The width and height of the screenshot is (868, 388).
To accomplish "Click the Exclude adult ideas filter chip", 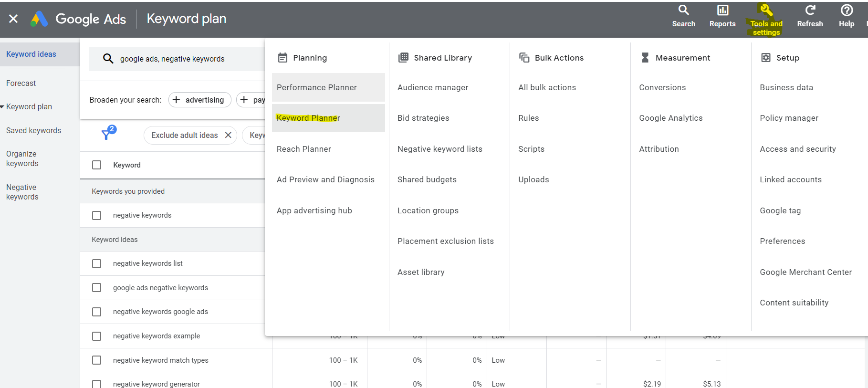I will (190, 135).
